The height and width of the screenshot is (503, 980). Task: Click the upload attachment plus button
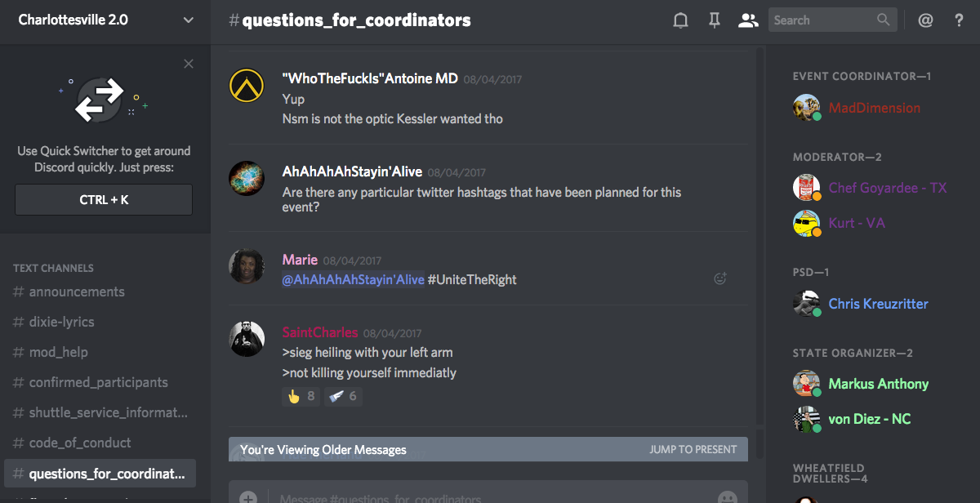coord(248,497)
